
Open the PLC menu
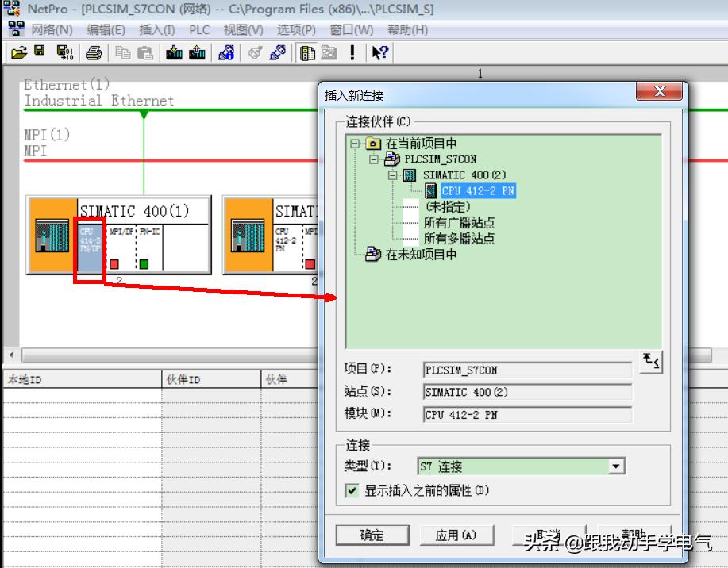coord(198,30)
